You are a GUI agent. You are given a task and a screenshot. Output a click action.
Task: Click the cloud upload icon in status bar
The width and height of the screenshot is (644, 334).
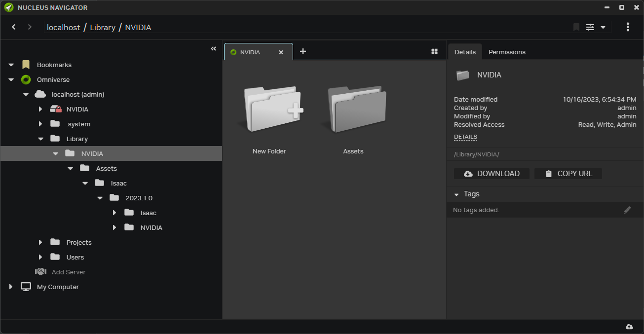[x=629, y=327]
